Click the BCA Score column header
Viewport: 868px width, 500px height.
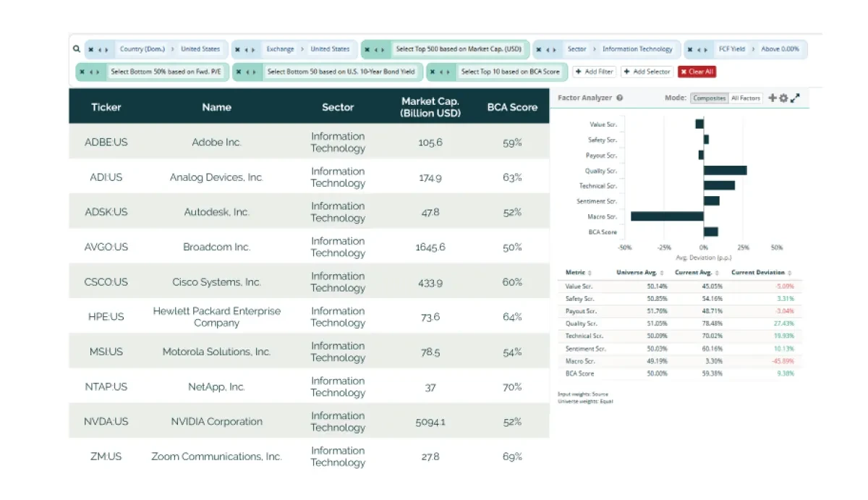click(512, 107)
